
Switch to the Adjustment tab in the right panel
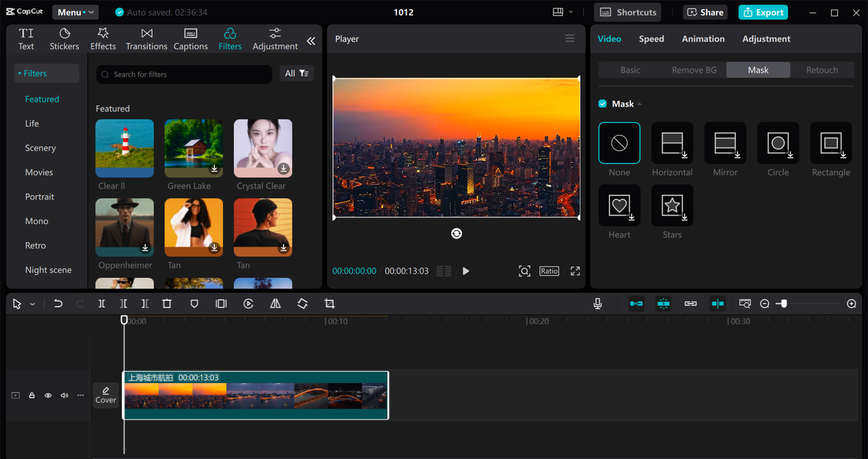pos(766,39)
